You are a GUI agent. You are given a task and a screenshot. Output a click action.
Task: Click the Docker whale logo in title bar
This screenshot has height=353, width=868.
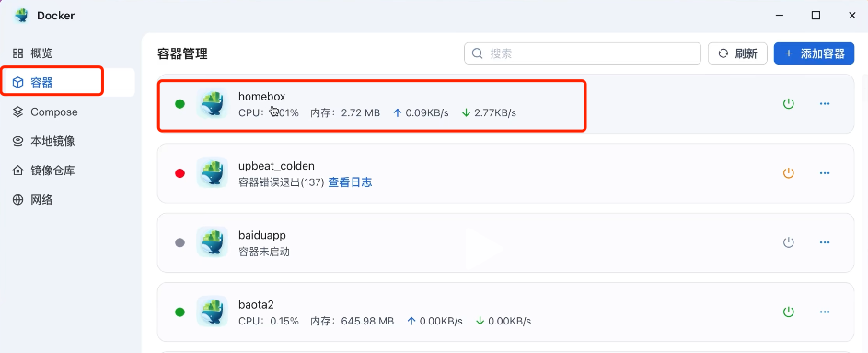pos(21,16)
